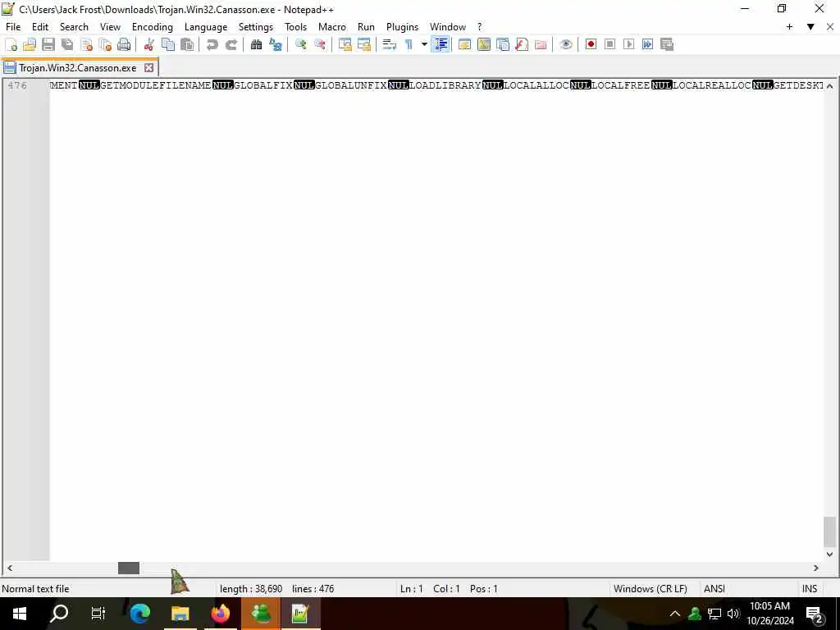Click the Save recorded macro icon
840x630 pixels.
(667, 44)
